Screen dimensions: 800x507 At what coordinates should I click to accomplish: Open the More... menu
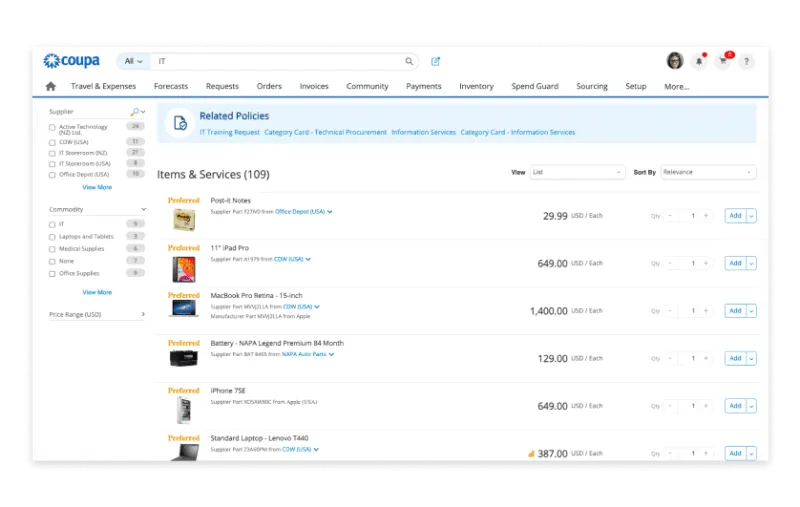[x=677, y=87]
